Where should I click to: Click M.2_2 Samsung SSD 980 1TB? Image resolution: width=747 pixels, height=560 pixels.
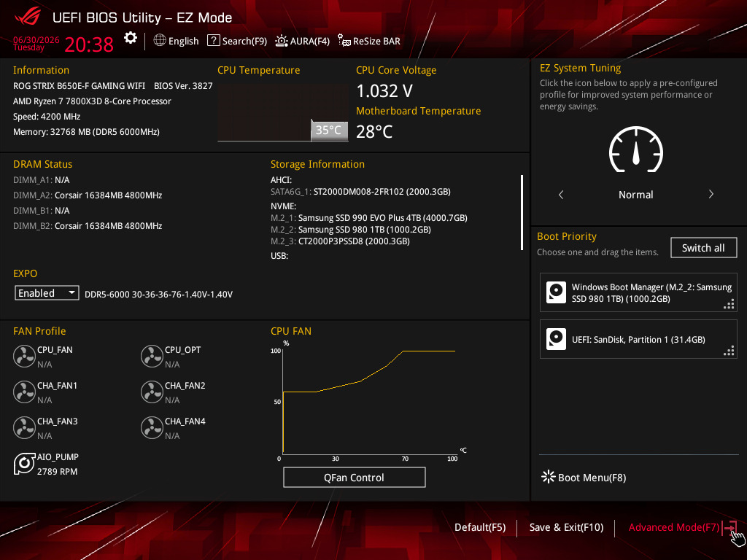pos(351,230)
